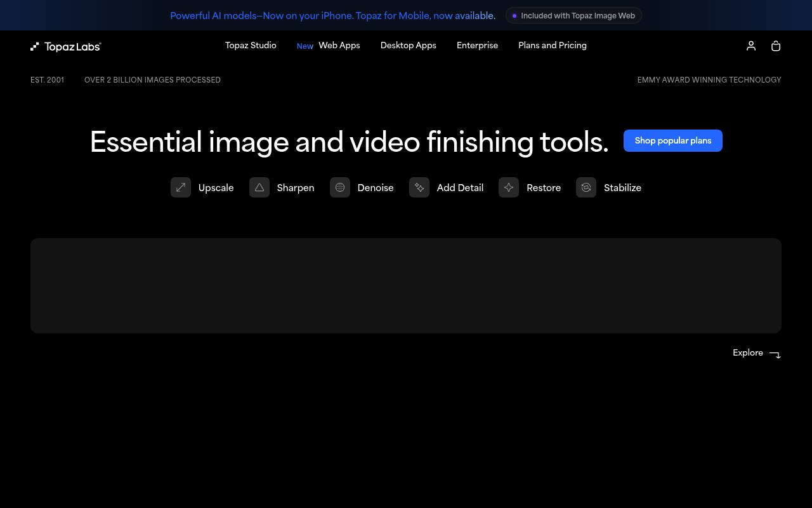Click the Topaz Labs logo
This screenshot has height=508, width=812.
pos(66,46)
